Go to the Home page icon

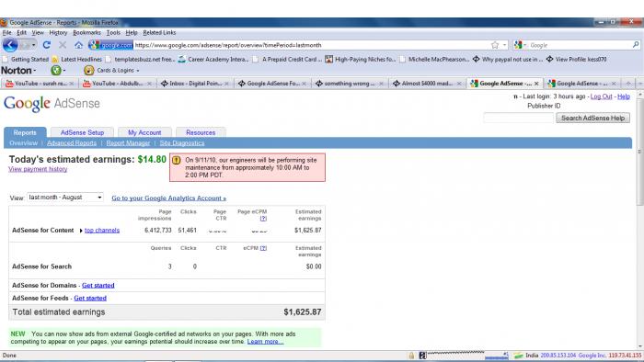click(78, 45)
